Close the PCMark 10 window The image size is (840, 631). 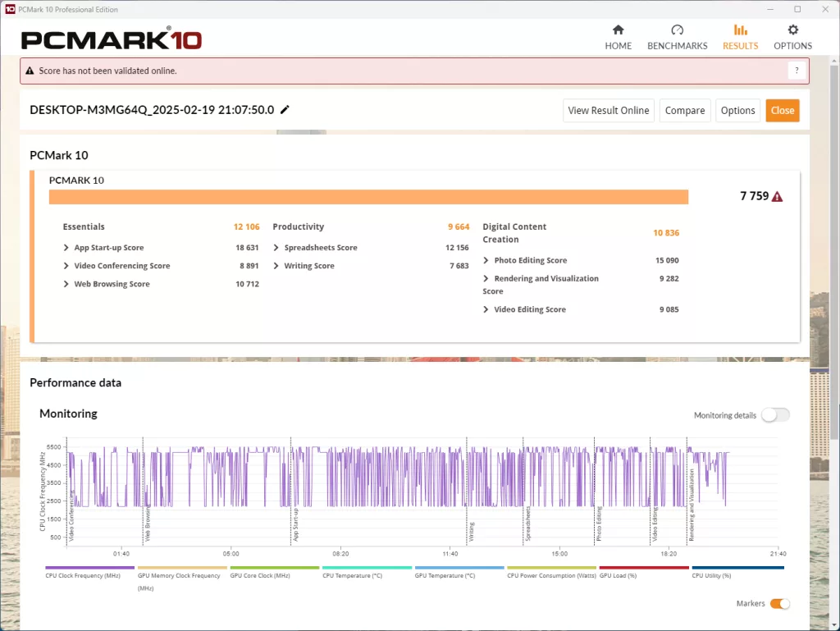click(x=825, y=9)
